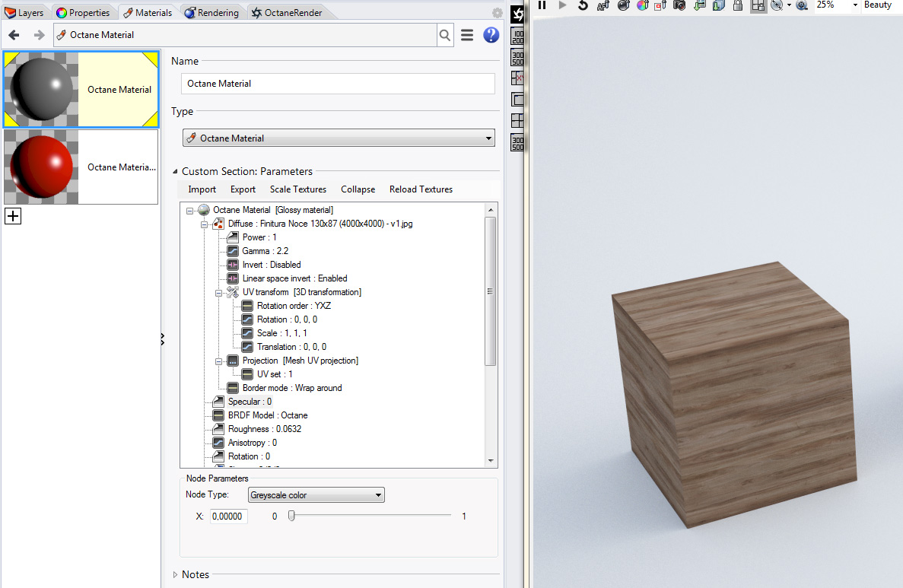Open the Node Type Greyscale color dropdown

(x=316, y=495)
